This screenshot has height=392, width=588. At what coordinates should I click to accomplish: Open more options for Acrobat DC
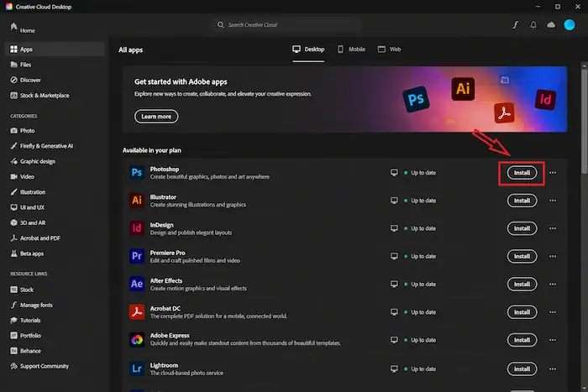tap(553, 312)
